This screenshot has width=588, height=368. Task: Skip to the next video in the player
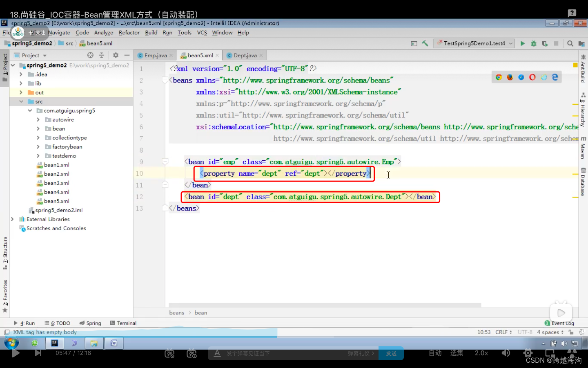38,353
